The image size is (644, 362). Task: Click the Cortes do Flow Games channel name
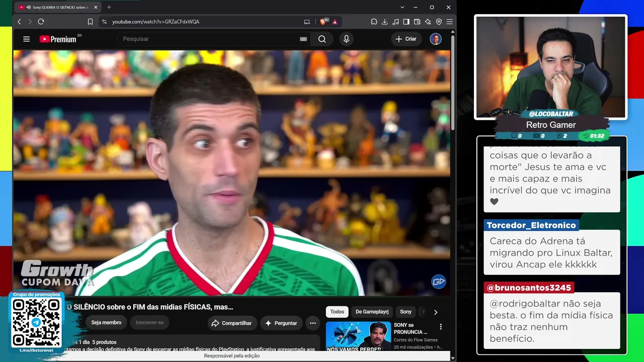coord(416,340)
